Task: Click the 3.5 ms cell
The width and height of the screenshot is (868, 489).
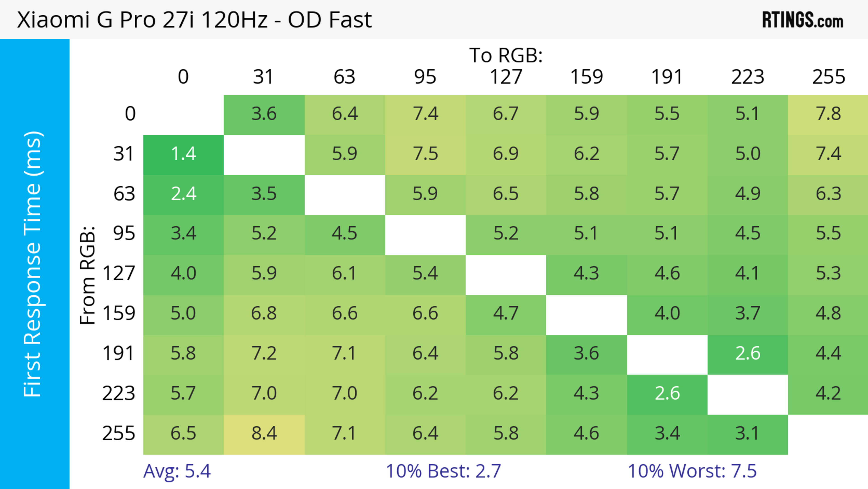Action: point(264,194)
